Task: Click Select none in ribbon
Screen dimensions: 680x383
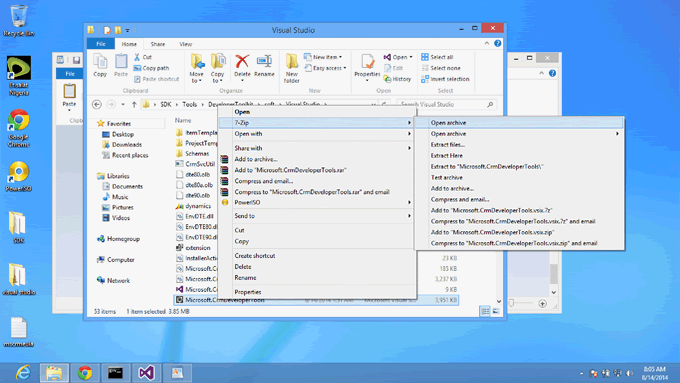Action: pos(441,68)
